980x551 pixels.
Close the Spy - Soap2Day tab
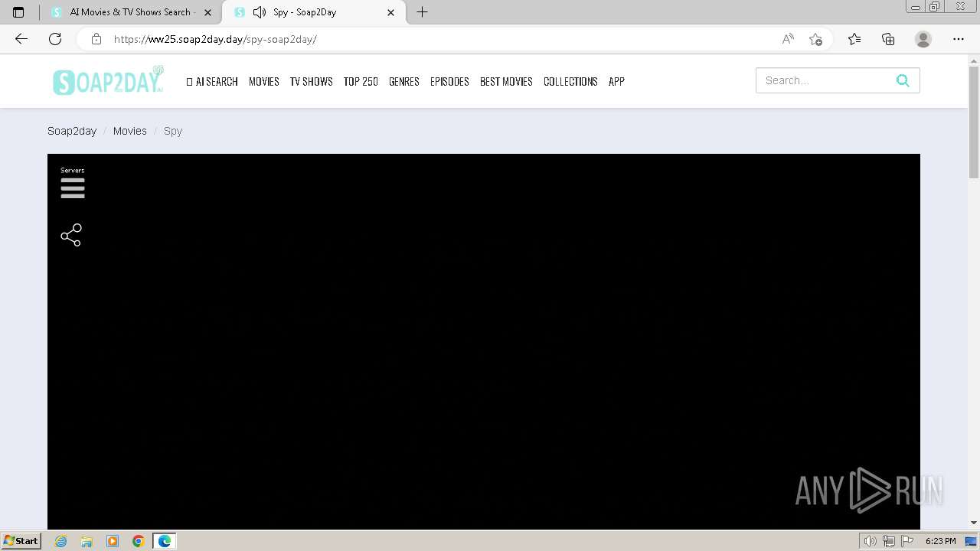point(391,12)
